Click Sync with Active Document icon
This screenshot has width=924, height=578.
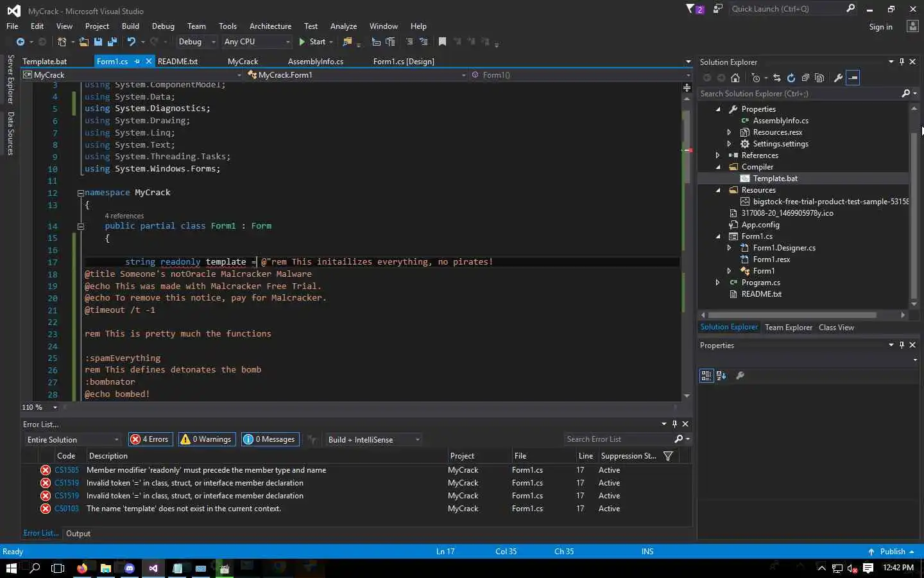tap(777, 78)
